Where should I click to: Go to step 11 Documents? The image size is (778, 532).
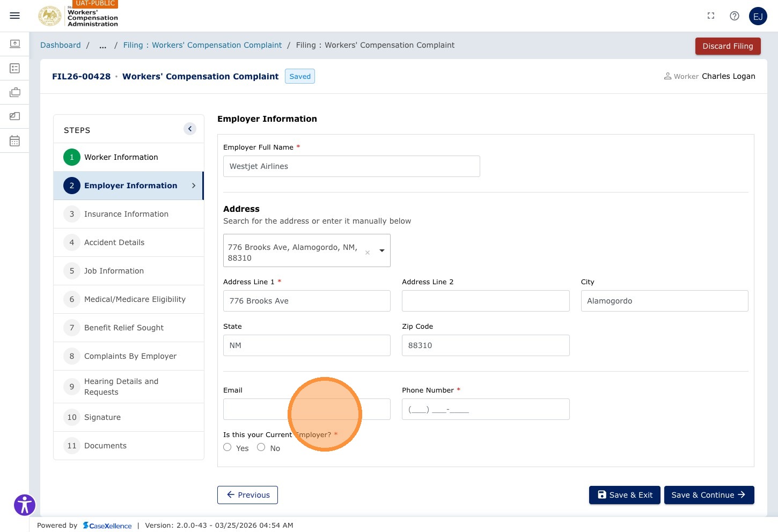(x=129, y=446)
